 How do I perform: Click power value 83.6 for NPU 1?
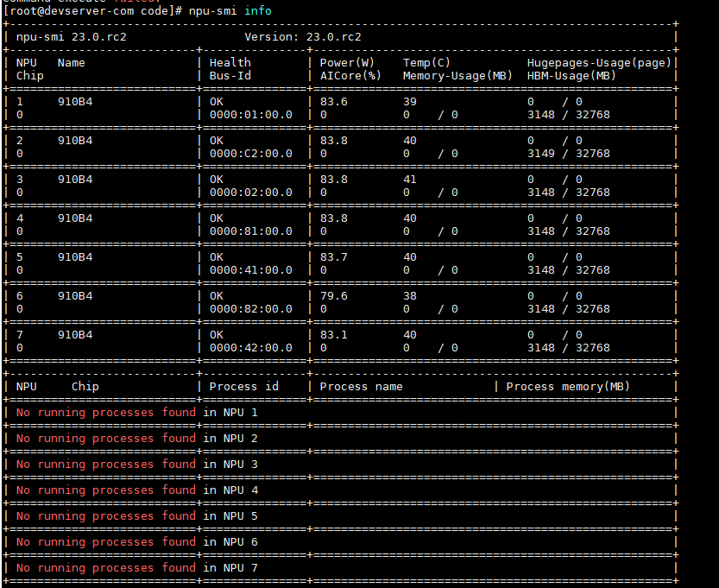pos(334,102)
